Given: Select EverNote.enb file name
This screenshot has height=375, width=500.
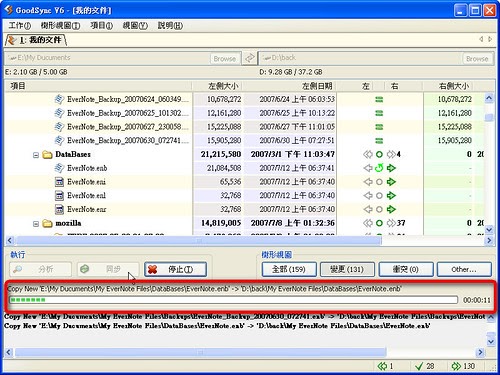Looking at the screenshot, I should click(87, 168).
